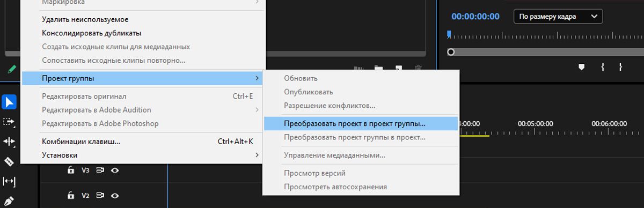Choose 'Редактировать в Adobe Photoshop'
Screen dimensions: 644x208
tap(142, 123)
